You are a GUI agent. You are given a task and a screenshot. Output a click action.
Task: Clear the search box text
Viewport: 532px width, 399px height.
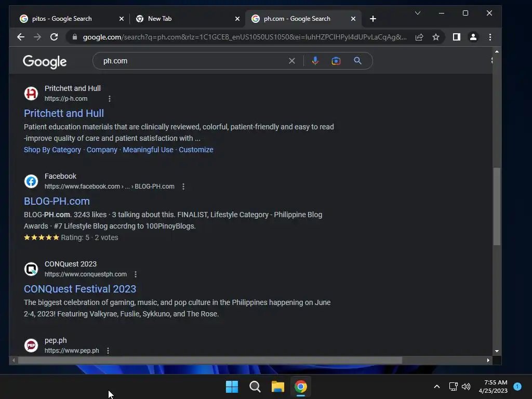click(292, 61)
